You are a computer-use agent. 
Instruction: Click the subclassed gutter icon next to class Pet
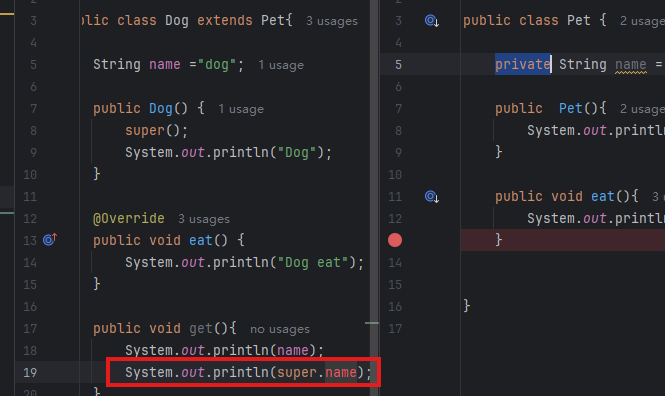click(432, 20)
